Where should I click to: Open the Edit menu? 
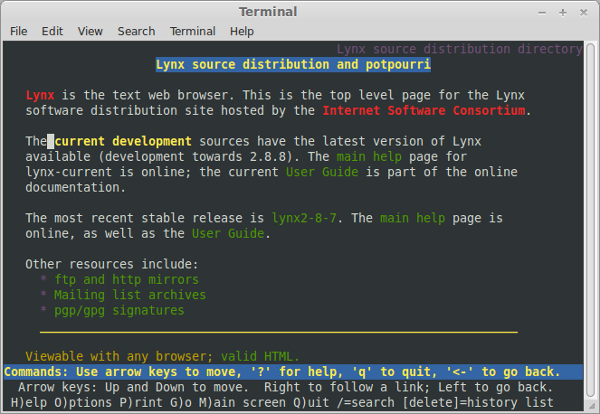52,31
